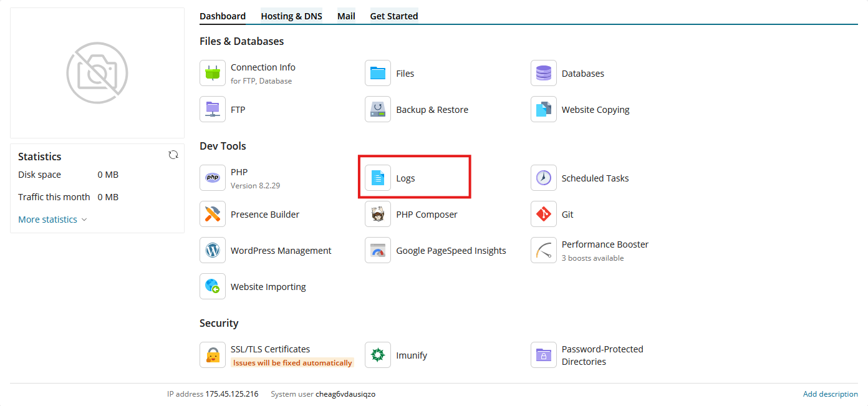Viewport: 868px width, 406px height.
Task: Click the Add description link
Action: click(831, 394)
